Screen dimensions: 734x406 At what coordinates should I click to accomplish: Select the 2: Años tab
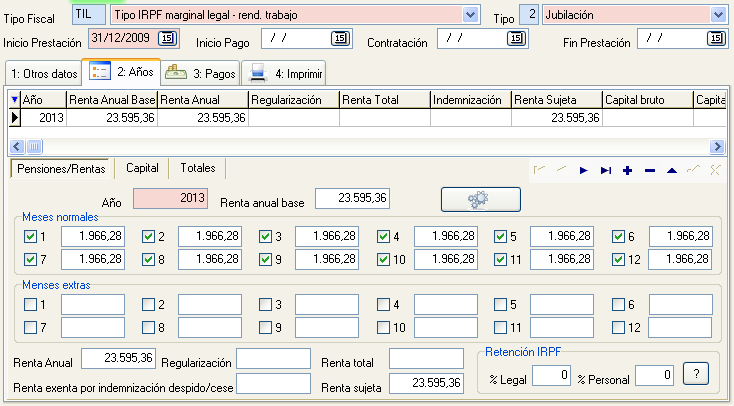[x=121, y=72]
